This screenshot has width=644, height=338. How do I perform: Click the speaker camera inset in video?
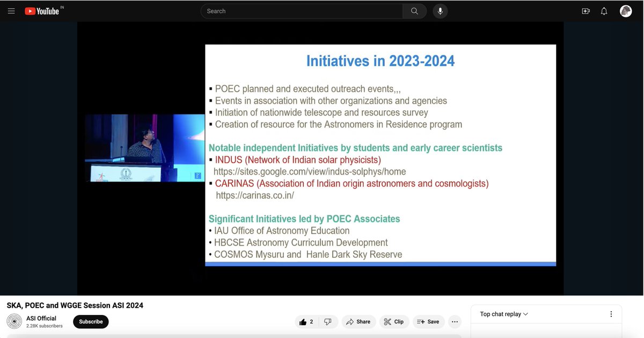[x=144, y=148]
